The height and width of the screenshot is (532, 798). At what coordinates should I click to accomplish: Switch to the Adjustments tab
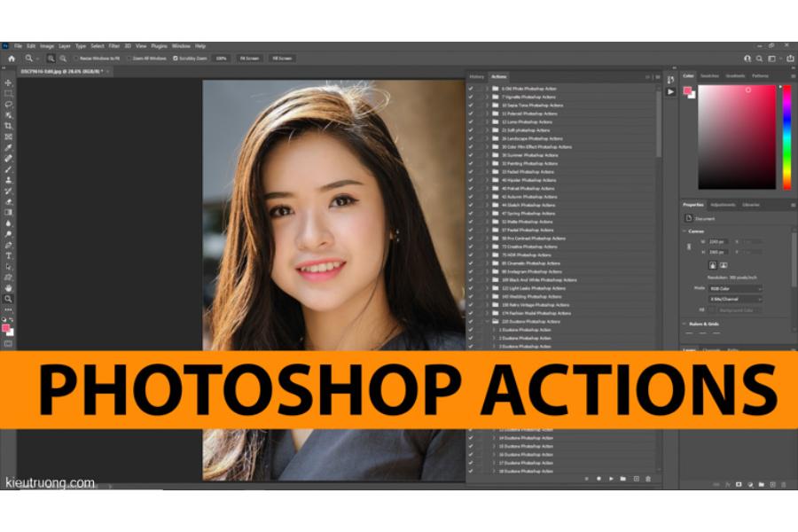click(x=723, y=205)
